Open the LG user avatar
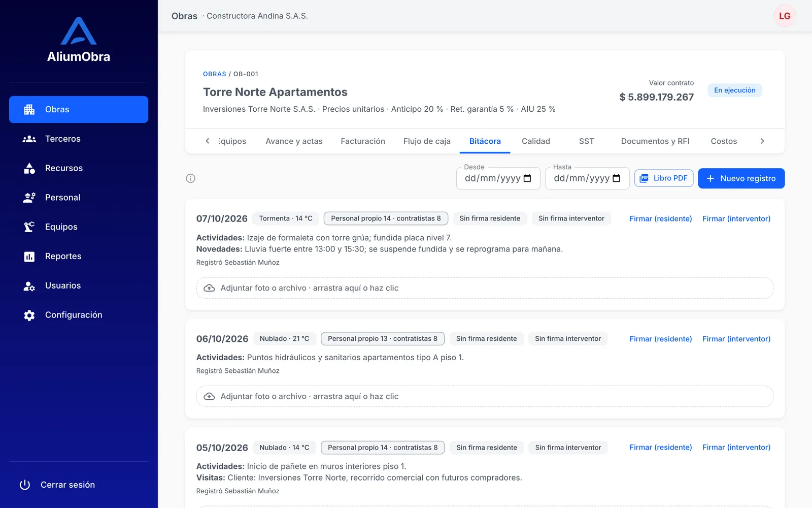The height and width of the screenshot is (508, 812). click(785, 16)
